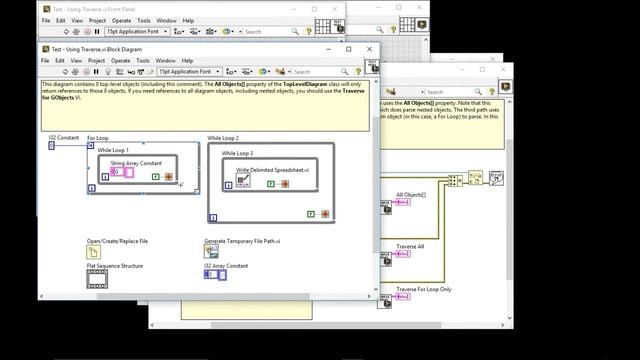Viewport: 640px width, 360px height.
Task: Open File menu in Front Panel window
Action: point(46,20)
